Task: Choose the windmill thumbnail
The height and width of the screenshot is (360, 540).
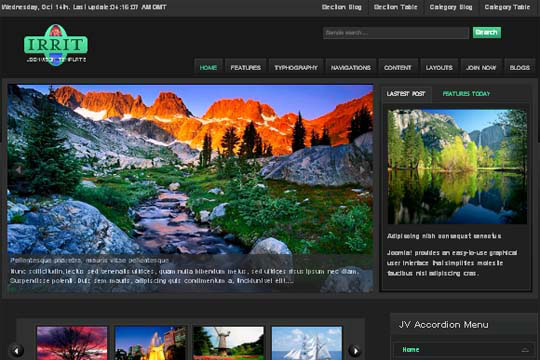Action: click(228, 343)
